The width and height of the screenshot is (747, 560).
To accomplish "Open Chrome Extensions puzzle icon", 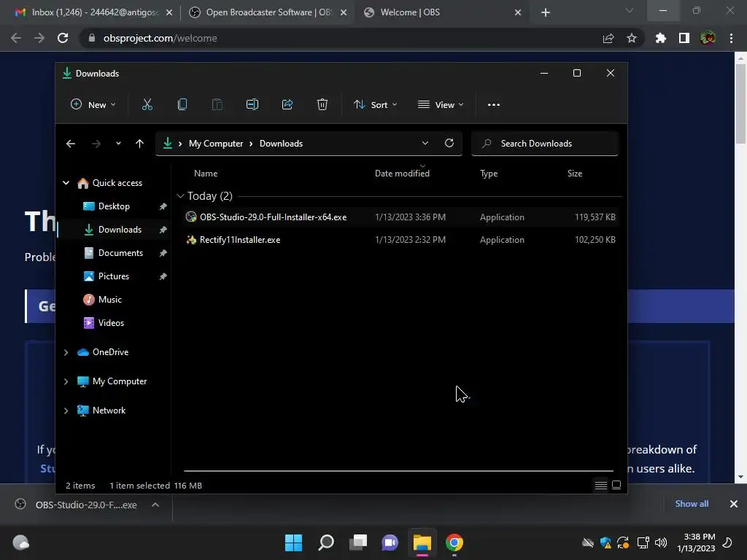I will [660, 38].
